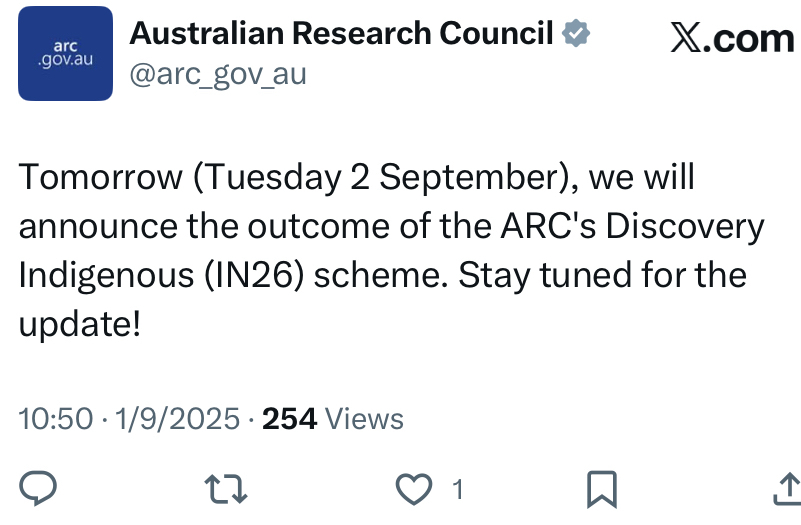The width and height of the screenshot is (801, 525).
Task: Bookmark the ARC tweet
Action: (x=600, y=489)
